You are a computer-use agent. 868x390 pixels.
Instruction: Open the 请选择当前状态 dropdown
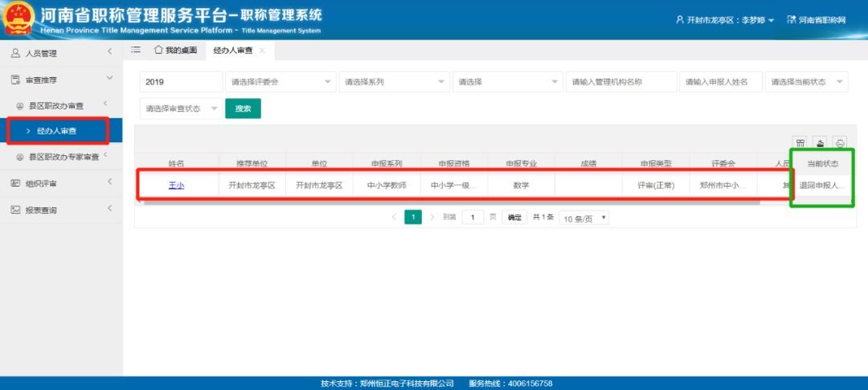click(x=807, y=81)
